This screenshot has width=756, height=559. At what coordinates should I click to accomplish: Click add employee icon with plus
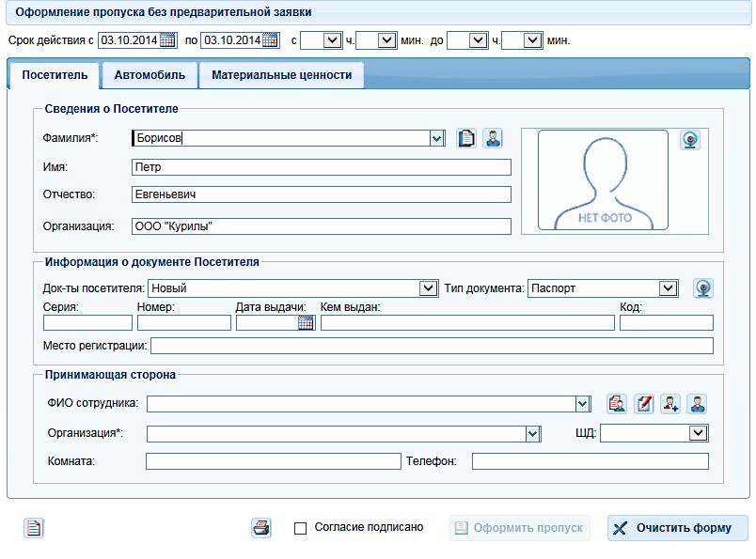[x=670, y=404]
